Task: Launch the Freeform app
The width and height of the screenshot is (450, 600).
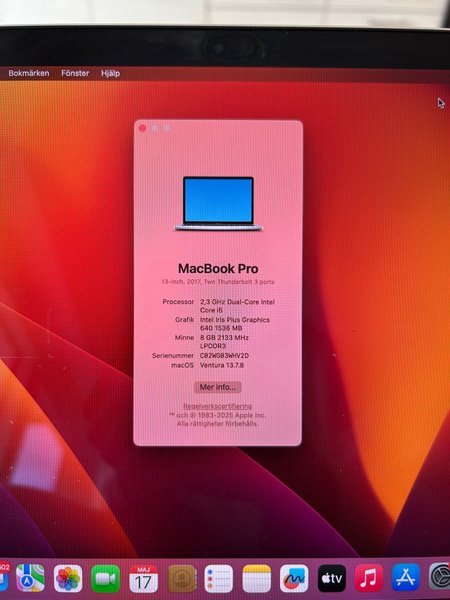Action: [294, 578]
